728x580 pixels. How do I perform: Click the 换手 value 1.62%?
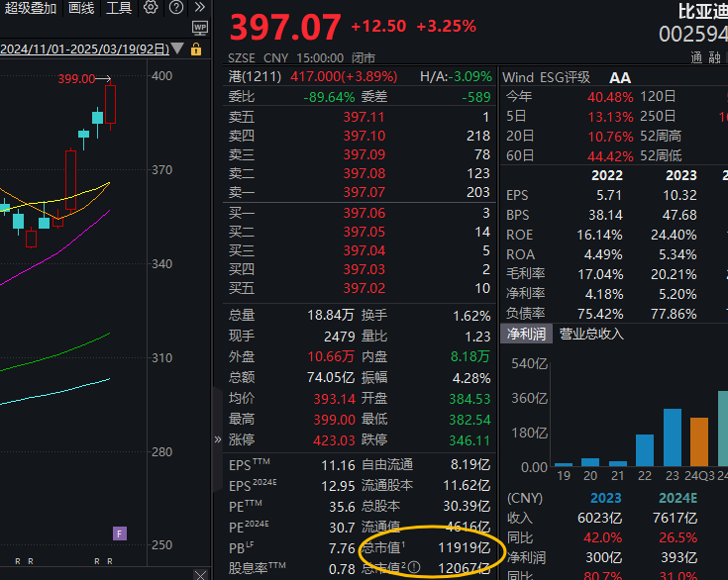[x=471, y=316]
